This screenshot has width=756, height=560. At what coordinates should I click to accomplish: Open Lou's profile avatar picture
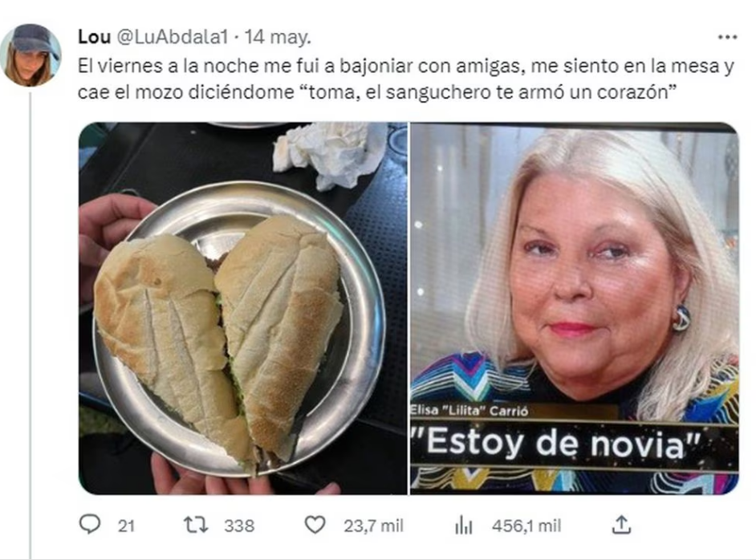[x=30, y=55]
